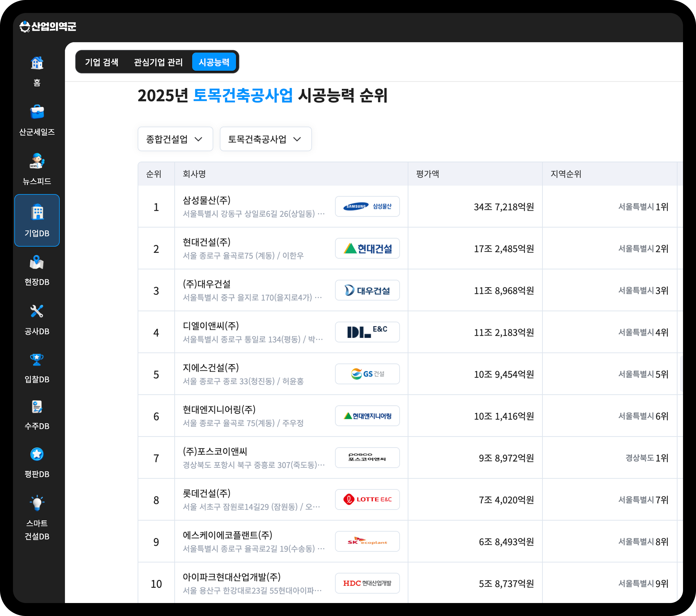
Task: Click the 서울특별시 9위 regional rank
Action: click(643, 584)
